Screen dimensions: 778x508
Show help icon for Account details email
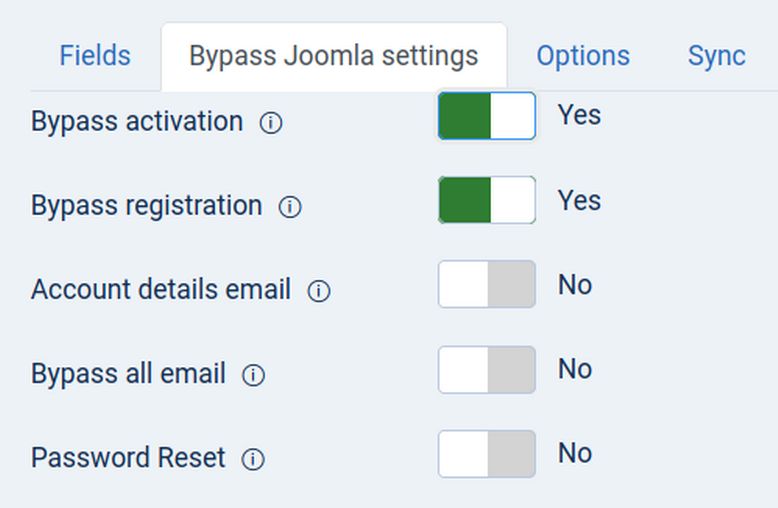point(319,291)
